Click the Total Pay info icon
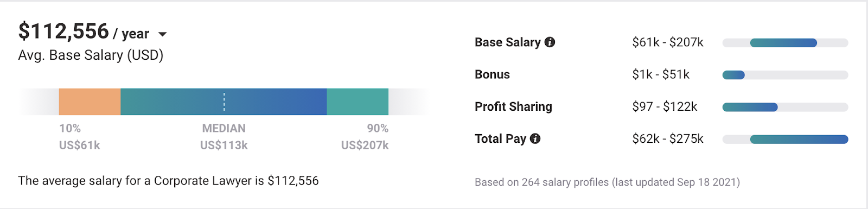Viewport: 868px width, 209px height. coord(535,138)
